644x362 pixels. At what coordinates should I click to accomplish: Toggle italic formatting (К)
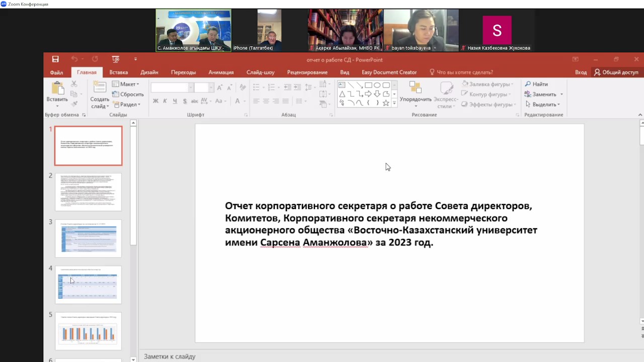tap(165, 101)
